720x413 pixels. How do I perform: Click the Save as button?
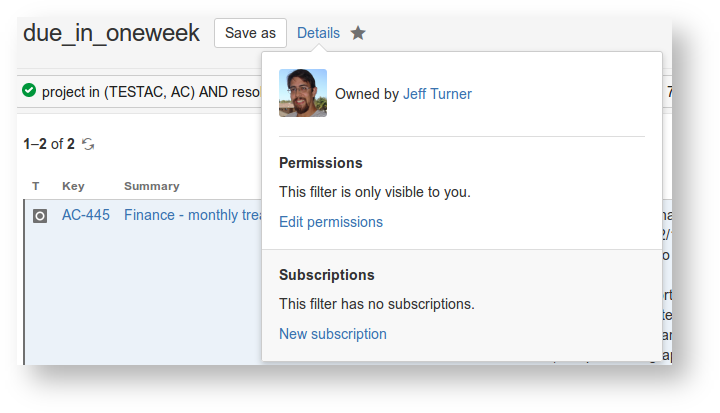pos(250,33)
